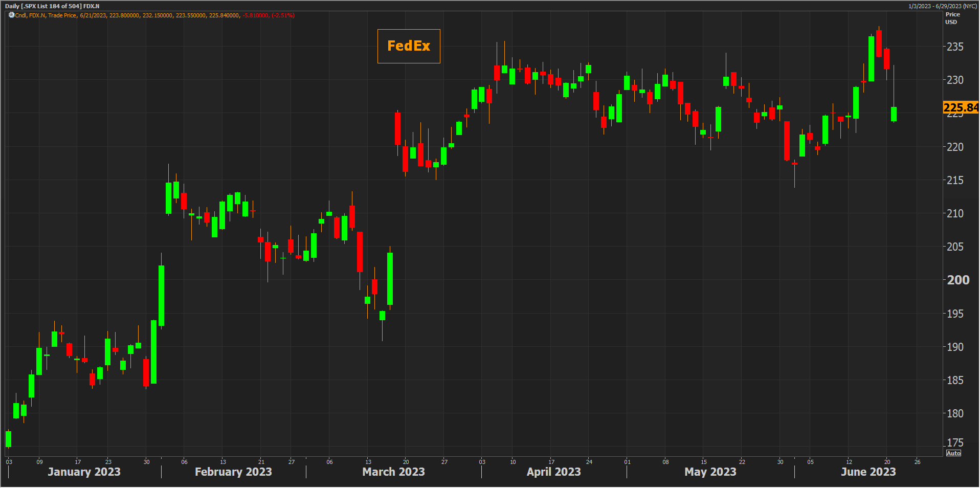
Task: Select June 2023 on the time axis
Action: (x=868, y=472)
